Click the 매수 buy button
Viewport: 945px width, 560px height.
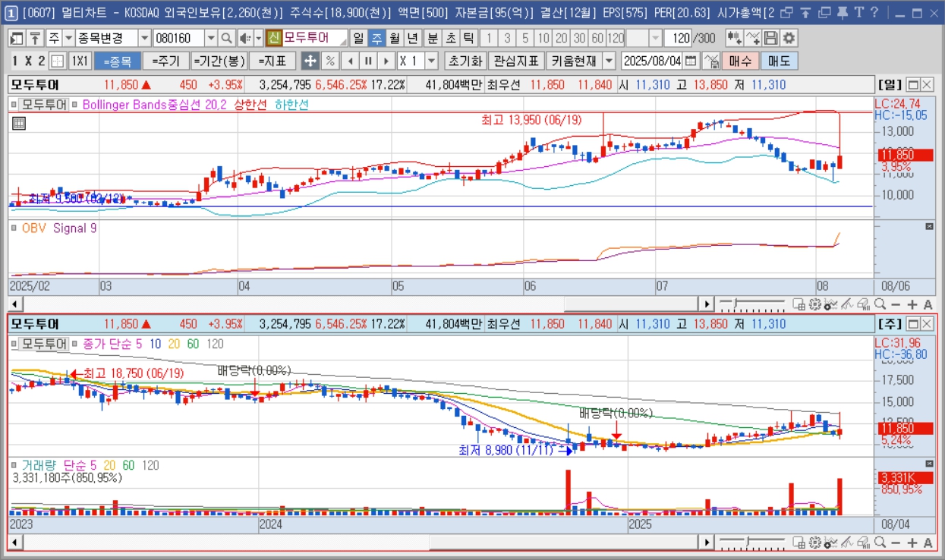click(740, 61)
